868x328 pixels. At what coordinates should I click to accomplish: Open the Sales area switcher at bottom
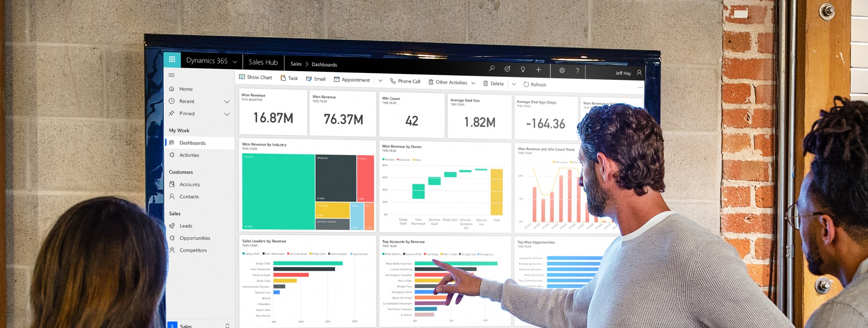[200, 326]
